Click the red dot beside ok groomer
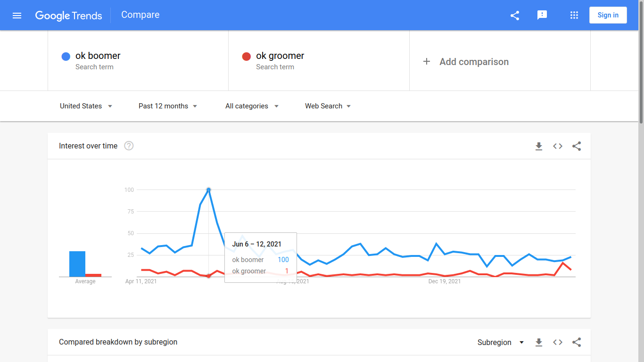Viewport: 644px width, 362px height. pyautogui.click(x=246, y=57)
